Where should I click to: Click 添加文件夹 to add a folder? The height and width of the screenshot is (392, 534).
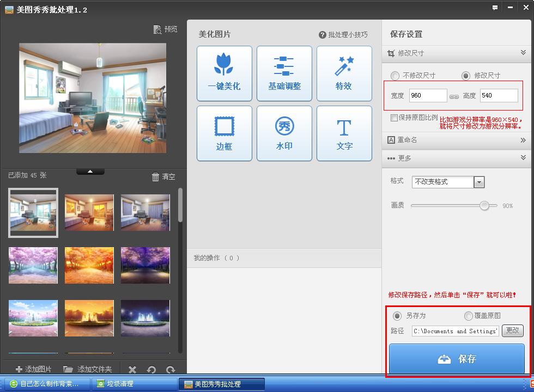[x=88, y=369]
